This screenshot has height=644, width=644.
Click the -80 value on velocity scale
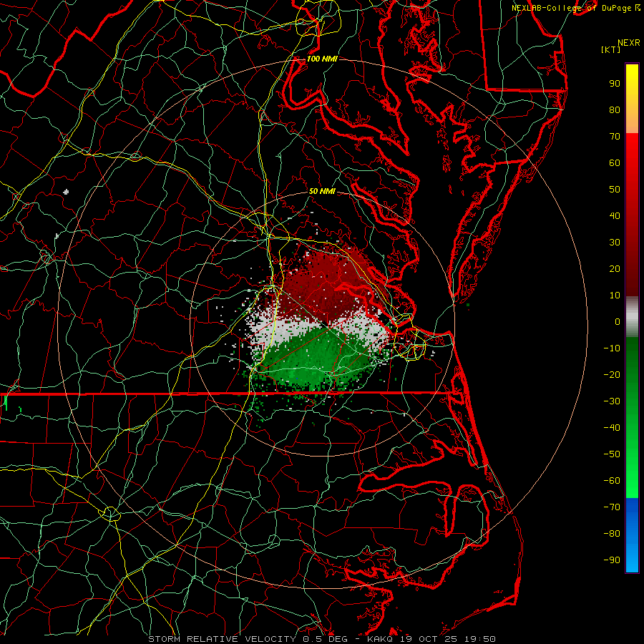(x=612, y=534)
